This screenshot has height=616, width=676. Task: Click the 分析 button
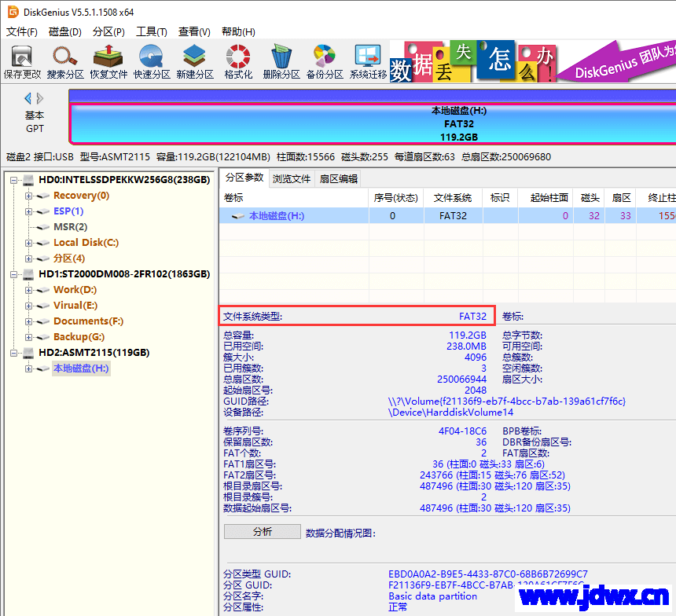pyautogui.click(x=262, y=531)
